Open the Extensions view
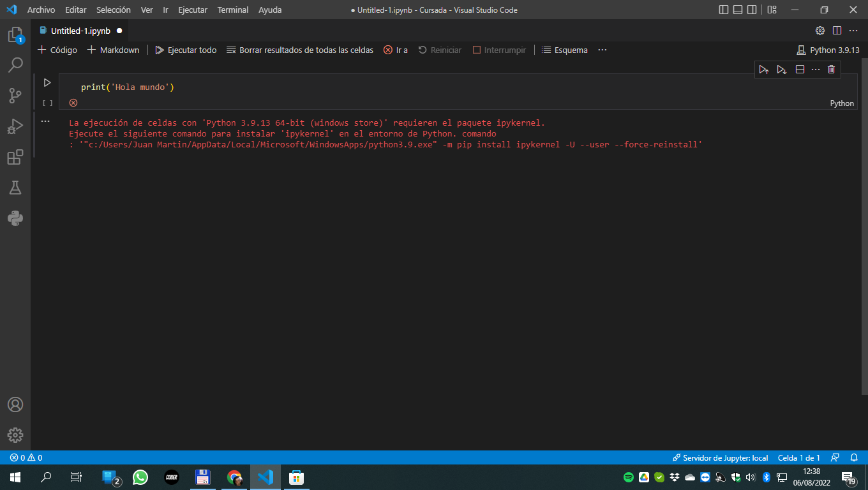Viewport: 868px width, 490px height. (x=15, y=157)
